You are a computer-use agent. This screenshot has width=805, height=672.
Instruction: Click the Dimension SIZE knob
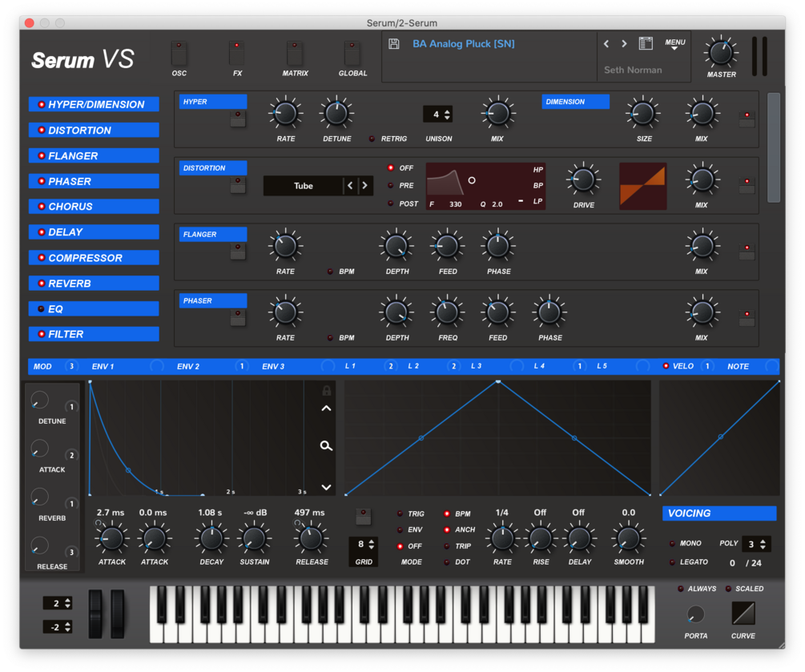(642, 114)
